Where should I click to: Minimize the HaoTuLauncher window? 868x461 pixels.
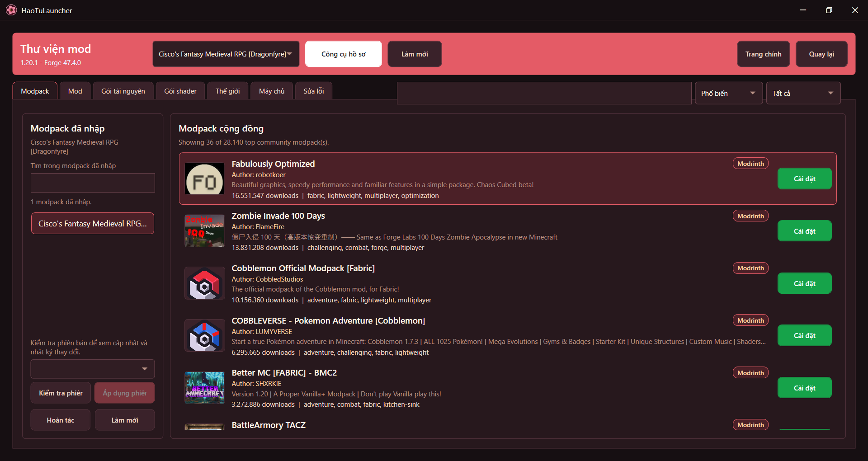[x=803, y=10]
